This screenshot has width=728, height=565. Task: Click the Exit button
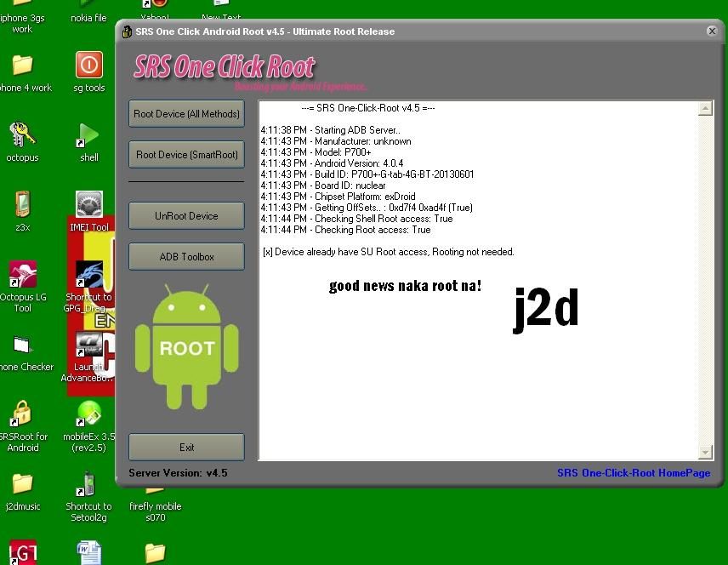click(186, 448)
